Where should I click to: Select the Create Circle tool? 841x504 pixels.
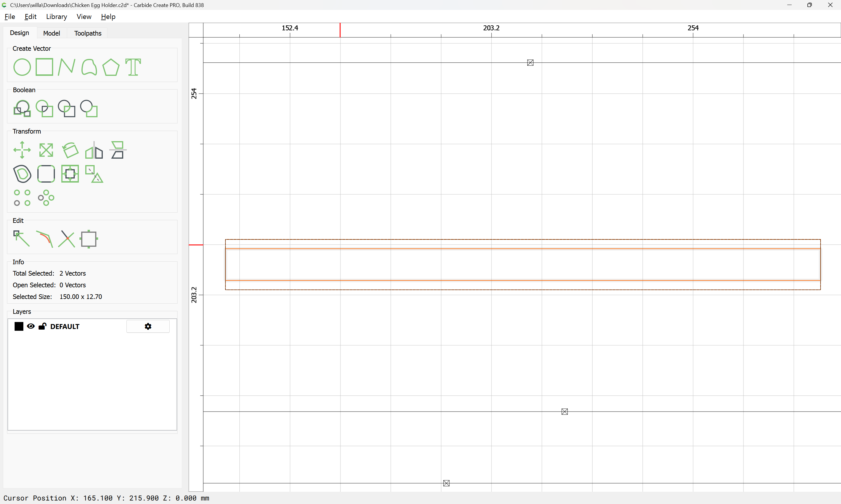click(22, 67)
